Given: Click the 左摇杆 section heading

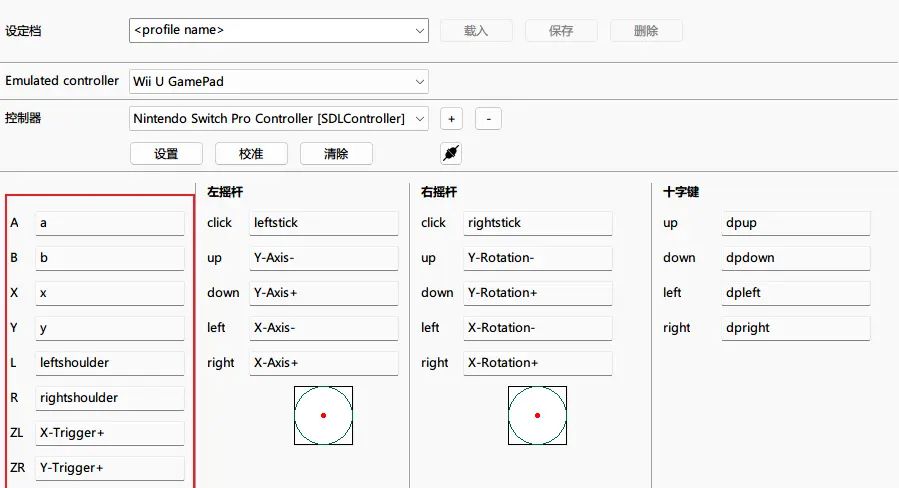Looking at the screenshot, I should (x=225, y=192).
